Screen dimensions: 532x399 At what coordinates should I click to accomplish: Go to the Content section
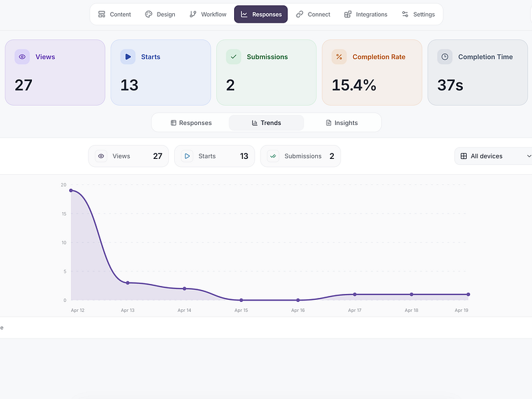click(x=114, y=14)
